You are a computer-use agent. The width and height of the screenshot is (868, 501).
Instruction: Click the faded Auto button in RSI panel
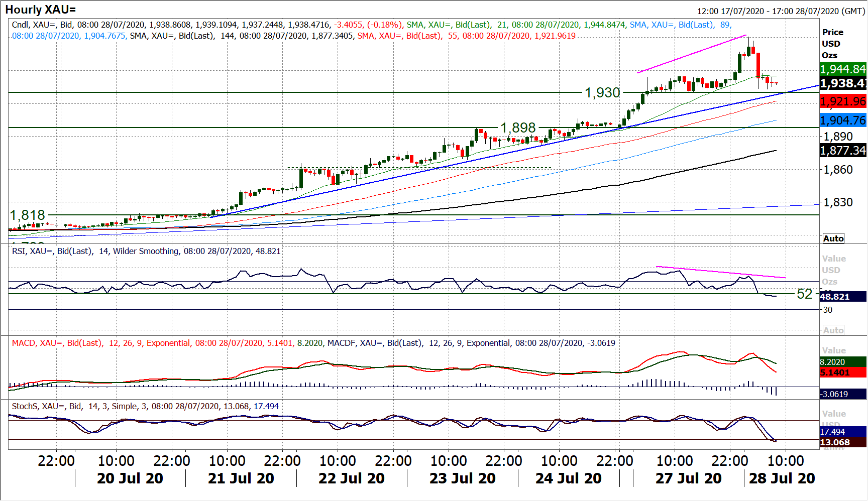[x=833, y=330]
